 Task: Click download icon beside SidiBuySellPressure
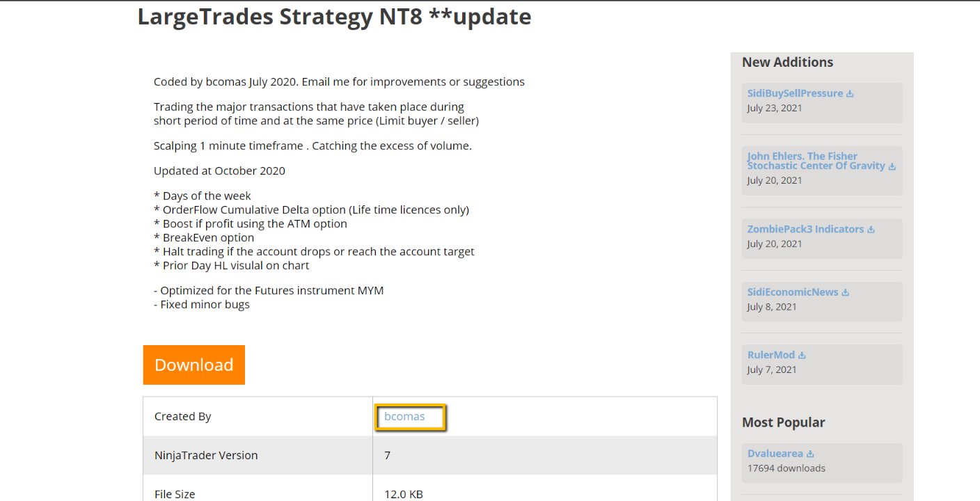[850, 94]
